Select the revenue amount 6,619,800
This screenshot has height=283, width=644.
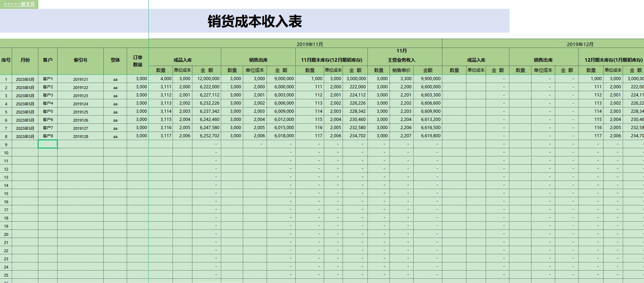(428, 136)
